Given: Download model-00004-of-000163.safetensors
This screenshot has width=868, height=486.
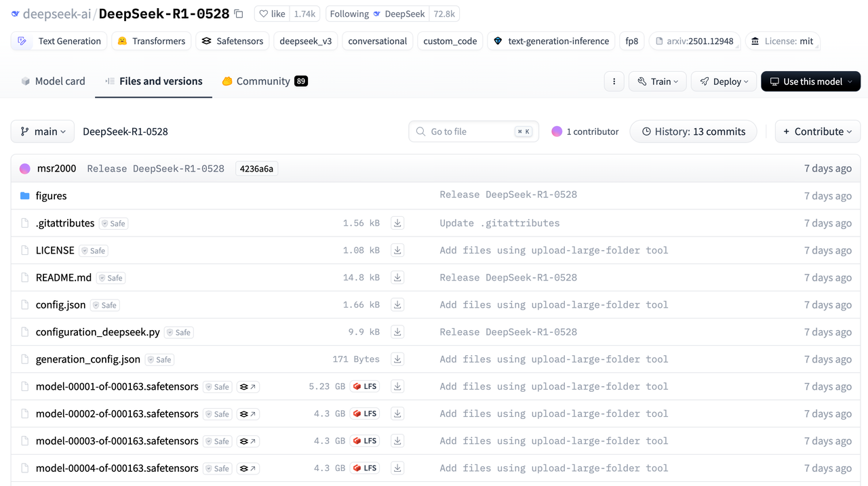Looking at the screenshot, I should tap(398, 468).
